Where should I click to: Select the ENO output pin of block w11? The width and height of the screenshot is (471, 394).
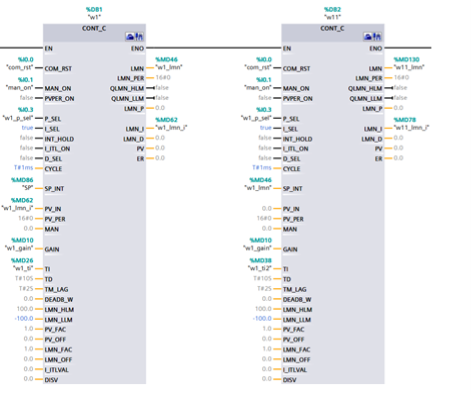click(375, 49)
